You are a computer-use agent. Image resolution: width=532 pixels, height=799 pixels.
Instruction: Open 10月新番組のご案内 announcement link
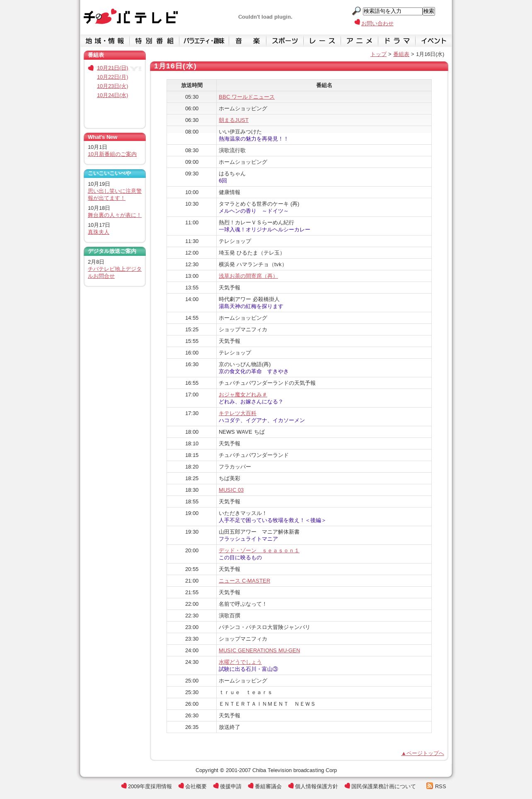tap(112, 154)
